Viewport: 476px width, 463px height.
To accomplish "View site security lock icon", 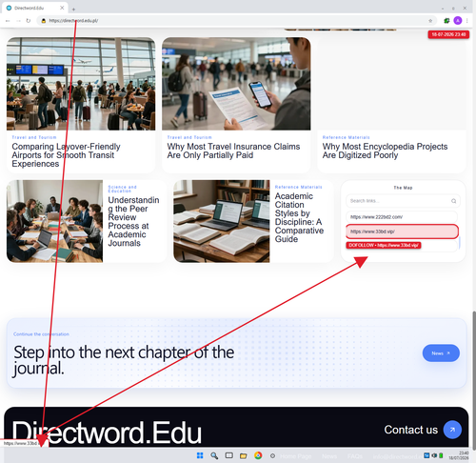I will pos(44,21).
